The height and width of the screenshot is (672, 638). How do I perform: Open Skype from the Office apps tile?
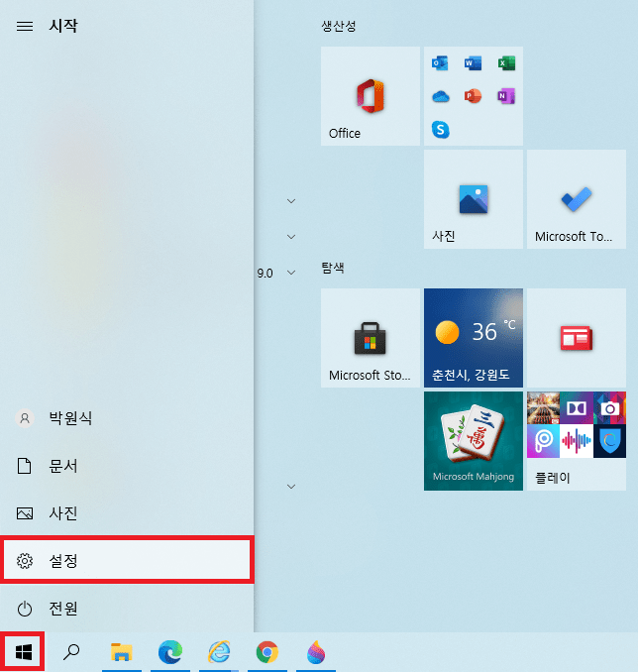click(440, 130)
